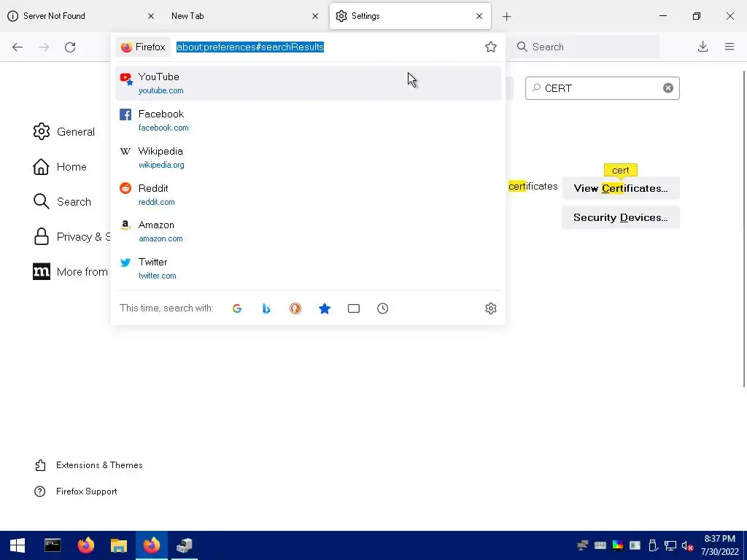747x560 pixels.
Task: Open a new tab with plus button
Action: click(x=507, y=16)
